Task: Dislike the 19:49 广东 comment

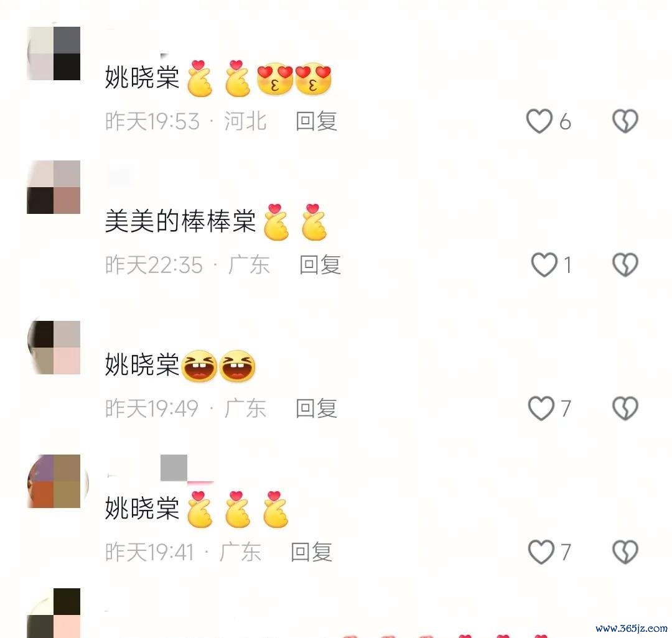Action: click(625, 408)
